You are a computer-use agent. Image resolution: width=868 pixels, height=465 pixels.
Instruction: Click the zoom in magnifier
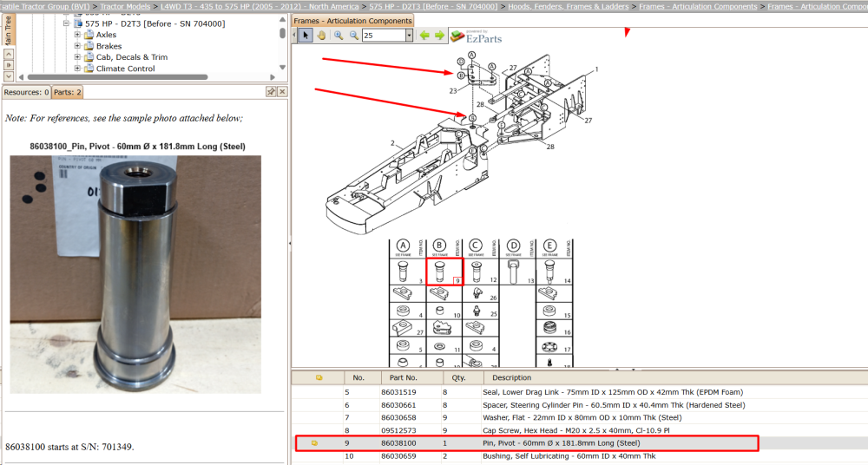point(339,36)
